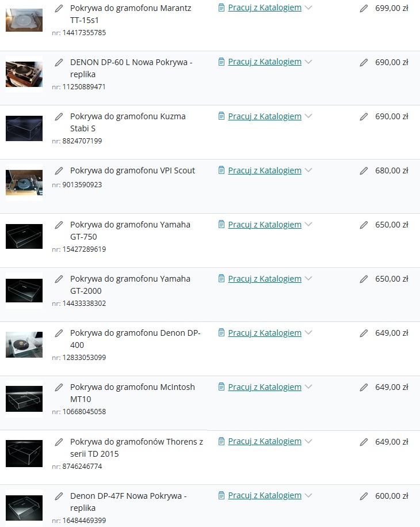
Task: Open dropdown arrow for Denon DP-47F listing
Action: [308, 495]
